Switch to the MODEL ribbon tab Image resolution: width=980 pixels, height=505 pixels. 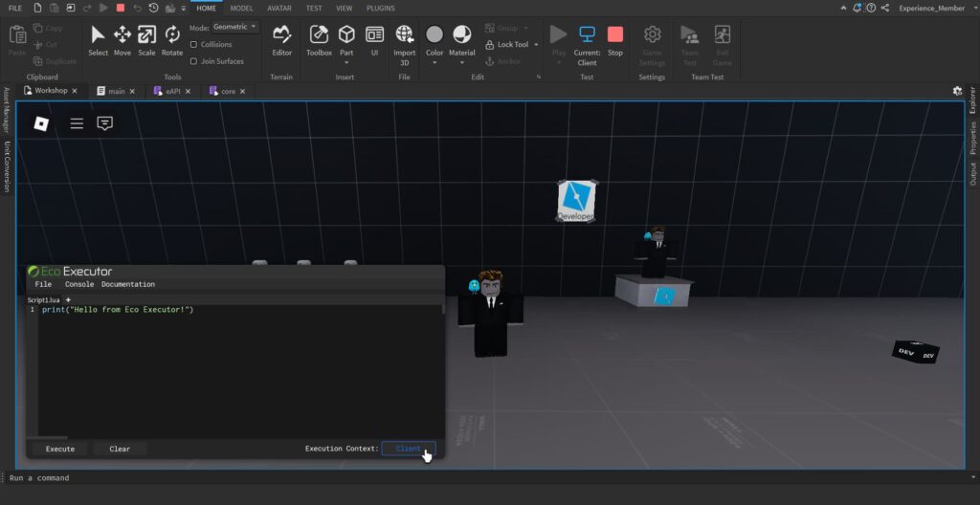point(241,8)
